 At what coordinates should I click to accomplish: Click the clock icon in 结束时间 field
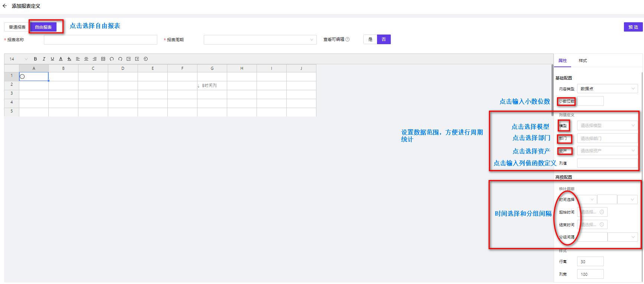point(601,225)
